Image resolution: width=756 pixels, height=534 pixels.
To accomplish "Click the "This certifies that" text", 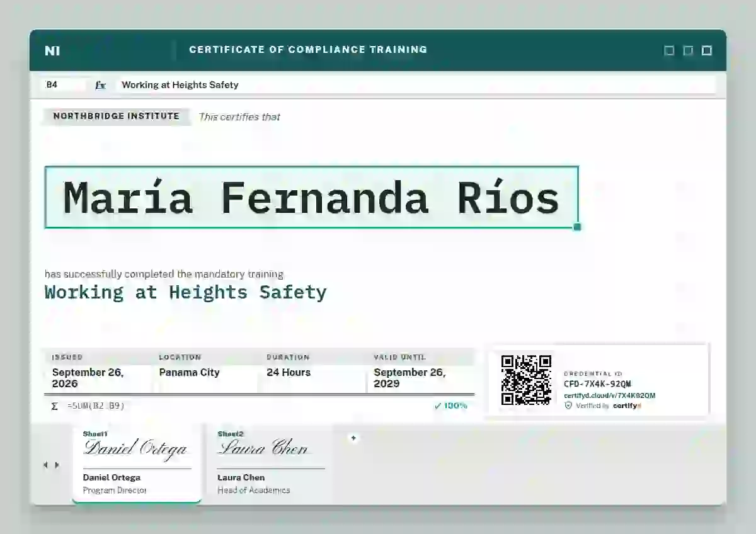I will 239,116.
